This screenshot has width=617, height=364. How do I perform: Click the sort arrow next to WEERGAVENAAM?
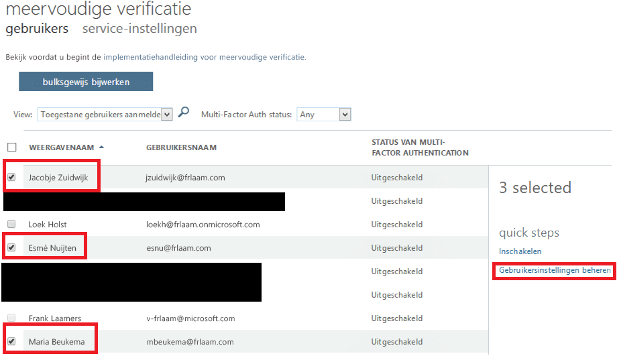pos(101,147)
